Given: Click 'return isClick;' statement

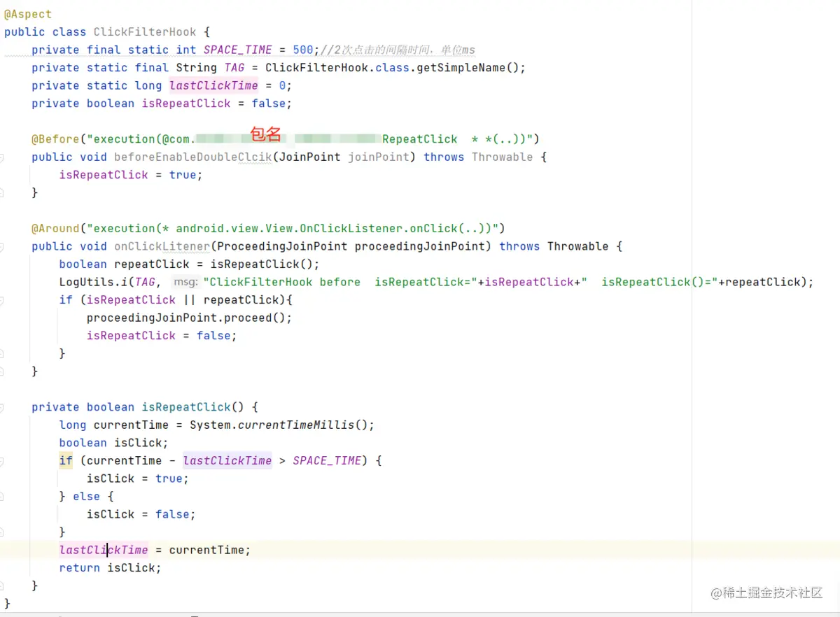Looking at the screenshot, I should tap(111, 568).
